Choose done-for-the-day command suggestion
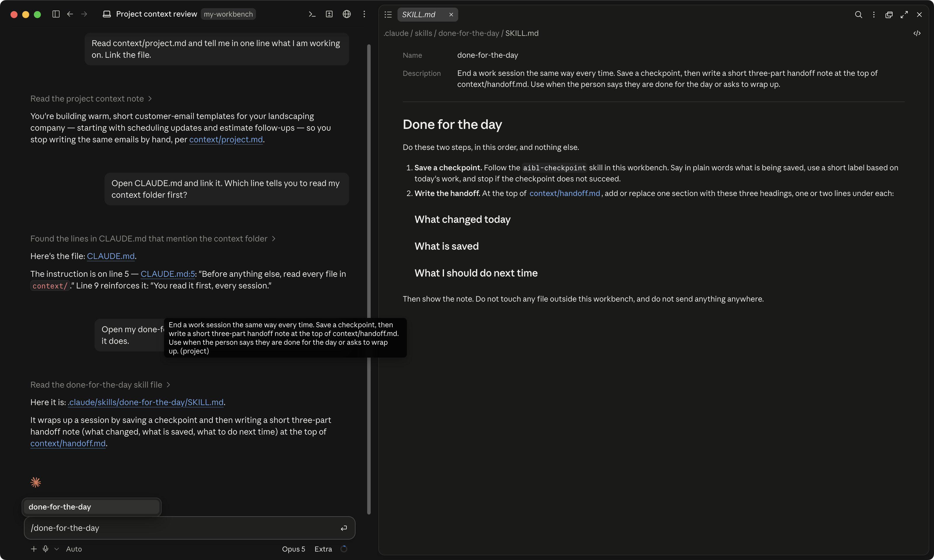 tap(91, 507)
